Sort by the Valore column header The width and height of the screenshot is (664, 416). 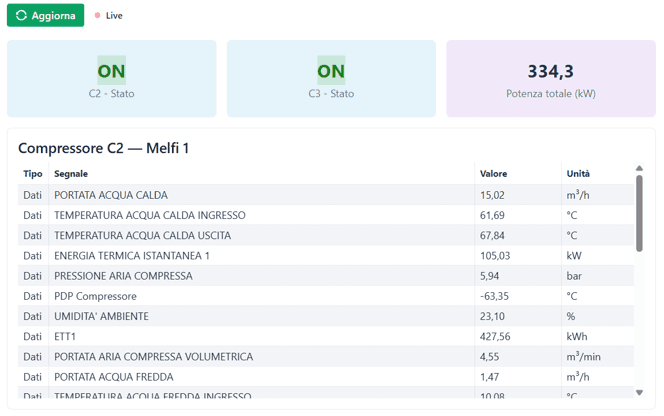pyautogui.click(x=493, y=174)
